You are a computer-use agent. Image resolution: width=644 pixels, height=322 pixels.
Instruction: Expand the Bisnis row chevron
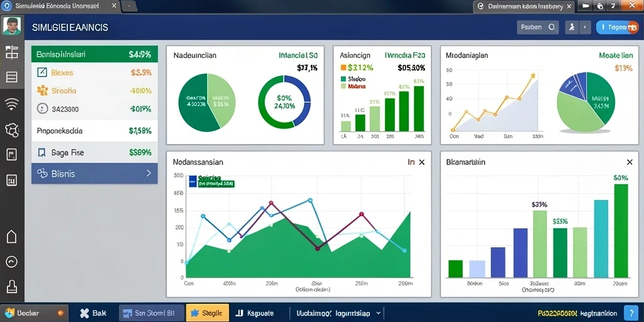tap(148, 174)
